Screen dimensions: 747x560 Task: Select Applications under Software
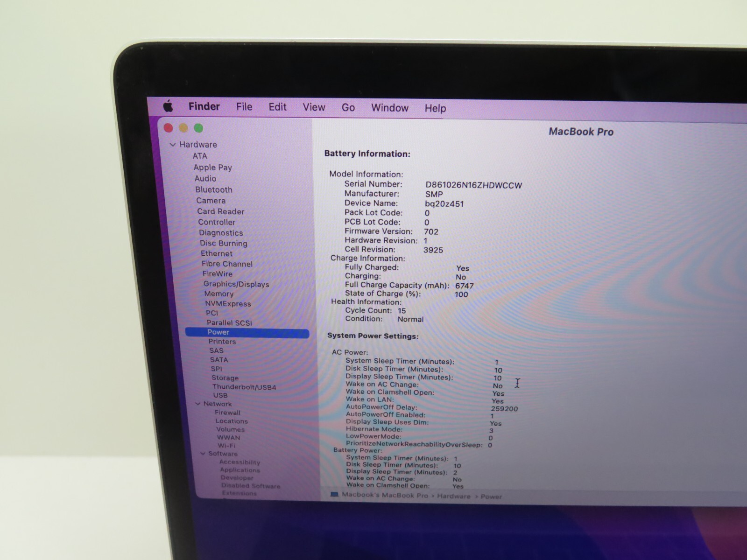pos(240,470)
